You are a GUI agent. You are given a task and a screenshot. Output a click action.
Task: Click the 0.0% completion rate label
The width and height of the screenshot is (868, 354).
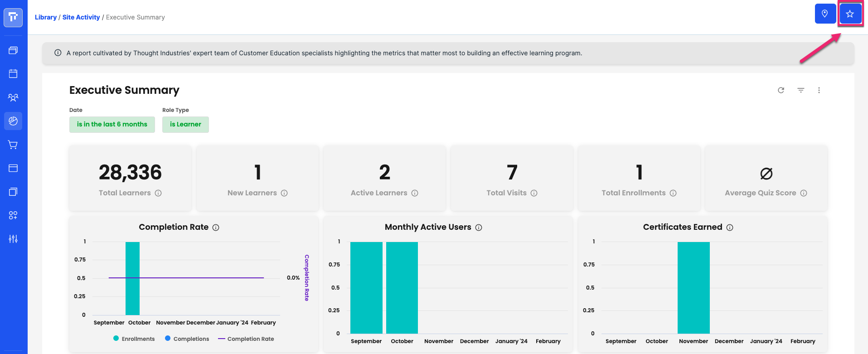(x=293, y=278)
